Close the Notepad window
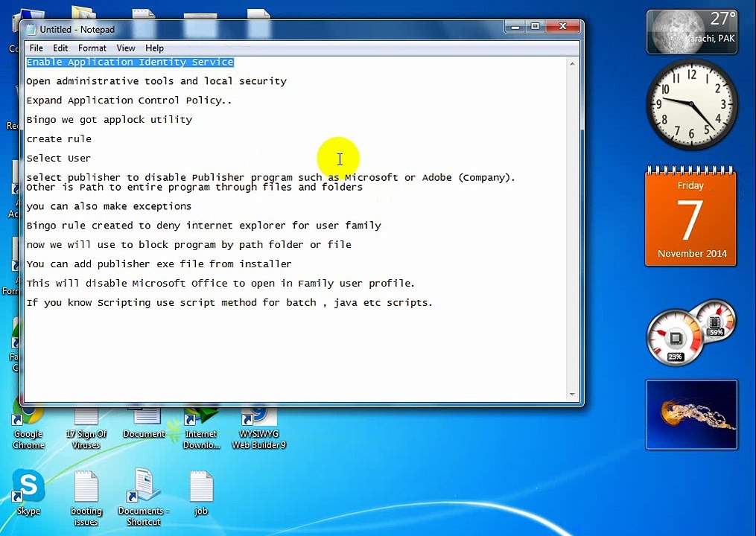The height and width of the screenshot is (536, 756). (x=562, y=27)
